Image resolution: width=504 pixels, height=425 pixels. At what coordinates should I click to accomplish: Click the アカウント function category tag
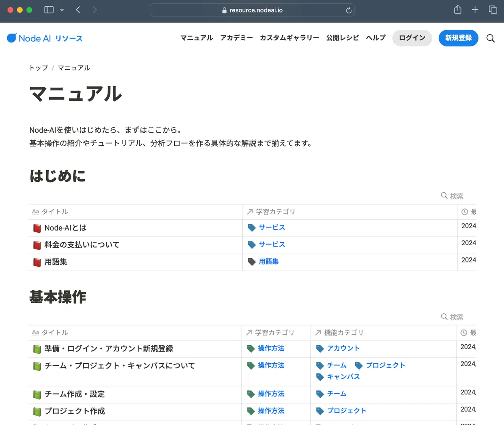tap(343, 348)
